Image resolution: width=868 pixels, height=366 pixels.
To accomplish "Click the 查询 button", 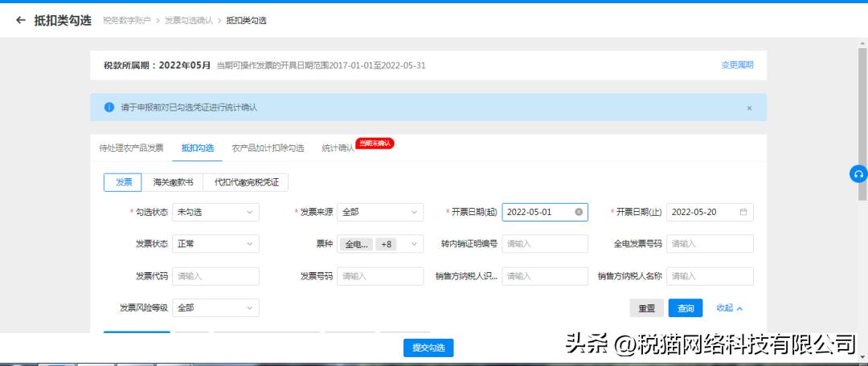I will pos(686,308).
